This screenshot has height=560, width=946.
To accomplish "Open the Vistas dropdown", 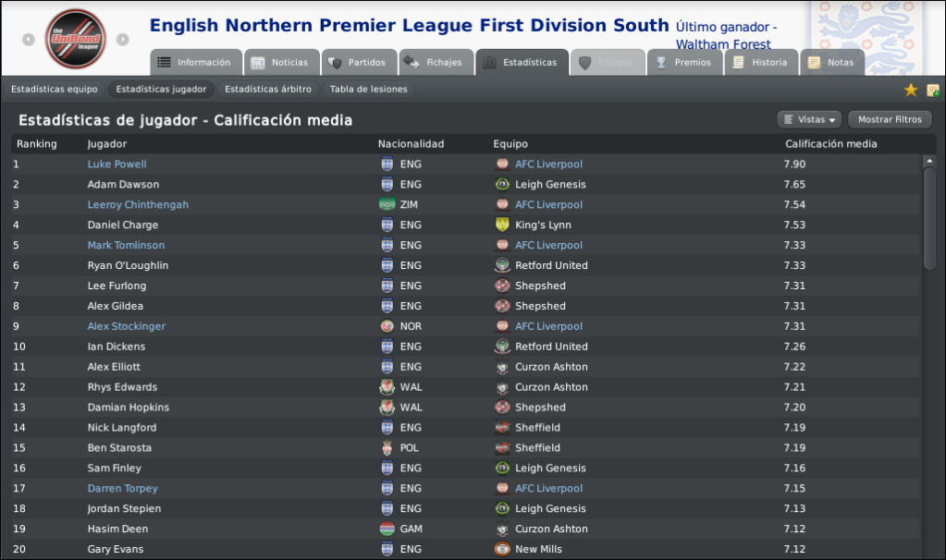I will tap(809, 119).
